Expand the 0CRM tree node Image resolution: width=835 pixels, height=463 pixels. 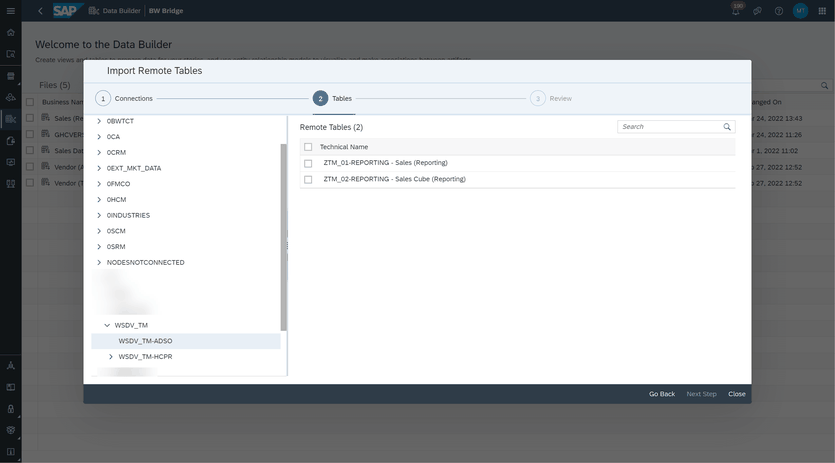pos(99,152)
